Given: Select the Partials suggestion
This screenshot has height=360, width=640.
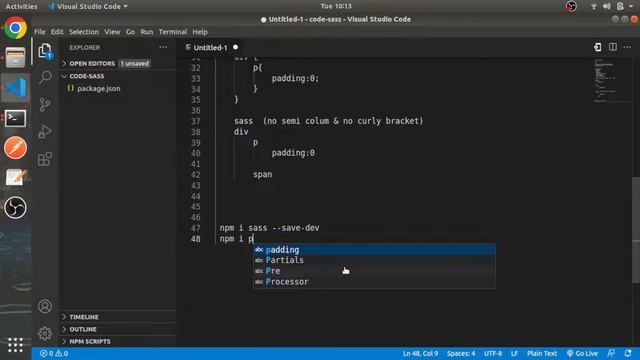Looking at the screenshot, I should point(374,260).
